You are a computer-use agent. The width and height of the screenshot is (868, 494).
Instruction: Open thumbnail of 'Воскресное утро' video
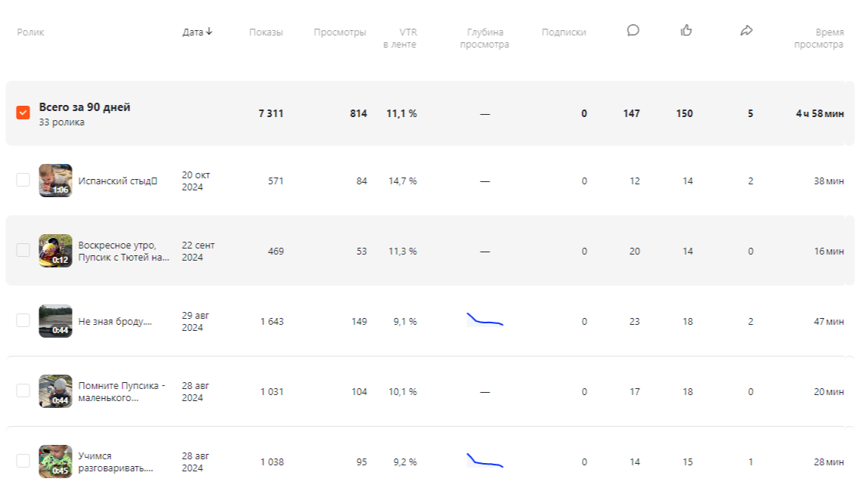tap(55, 251)
